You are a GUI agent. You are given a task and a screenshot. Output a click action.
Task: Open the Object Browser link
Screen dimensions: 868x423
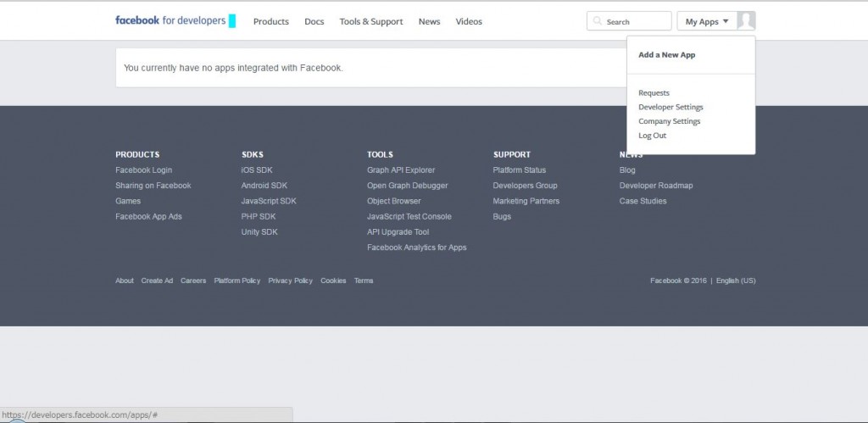393,201
